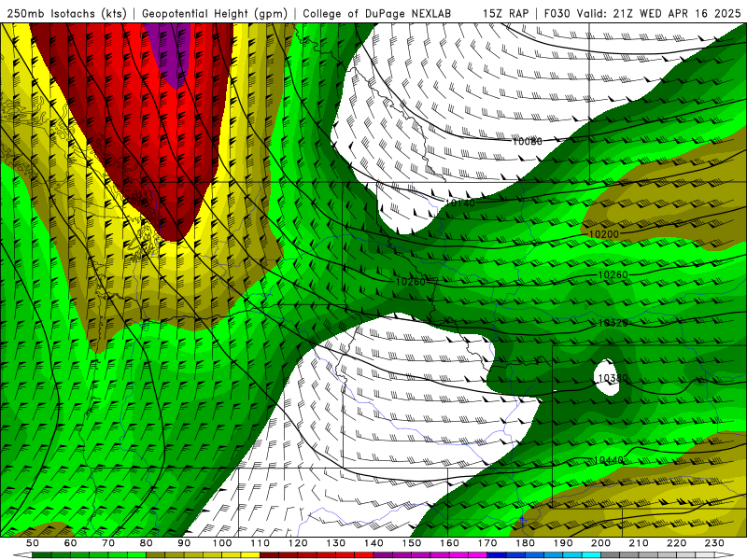
Task: Click the 230 tick label on color bar
Action: pos(714,543)
